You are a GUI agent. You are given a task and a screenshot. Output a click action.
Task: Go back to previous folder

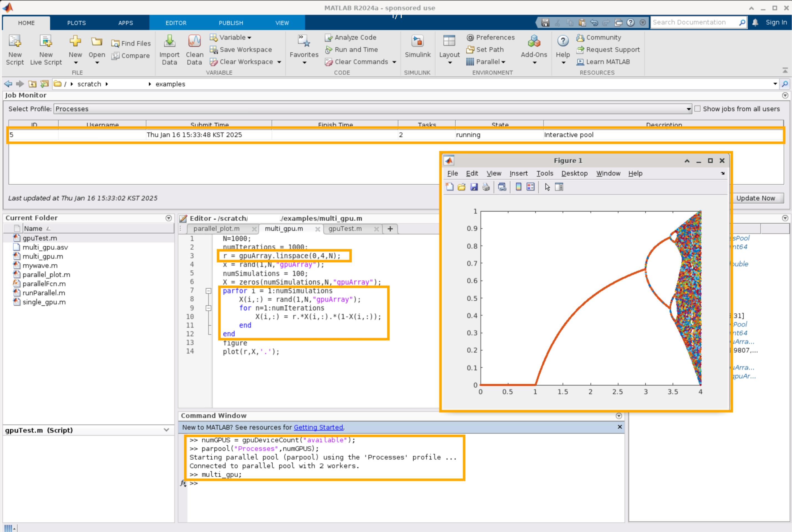click(x=8, y=84)
